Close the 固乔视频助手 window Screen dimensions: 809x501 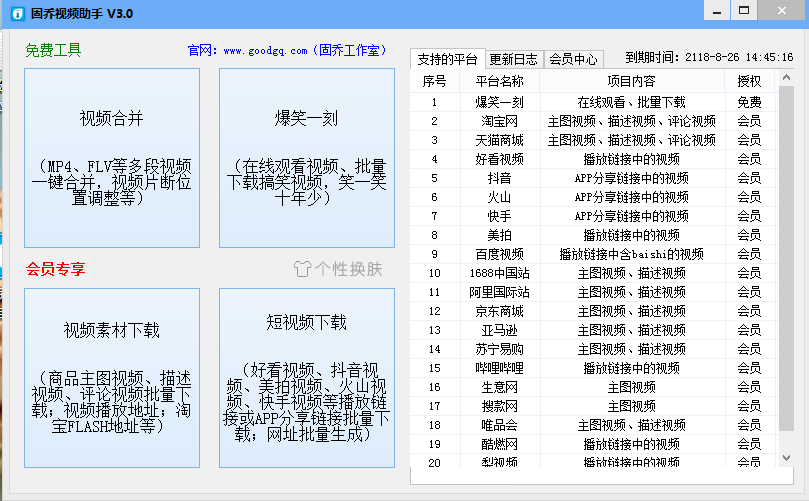coord(782,10)
